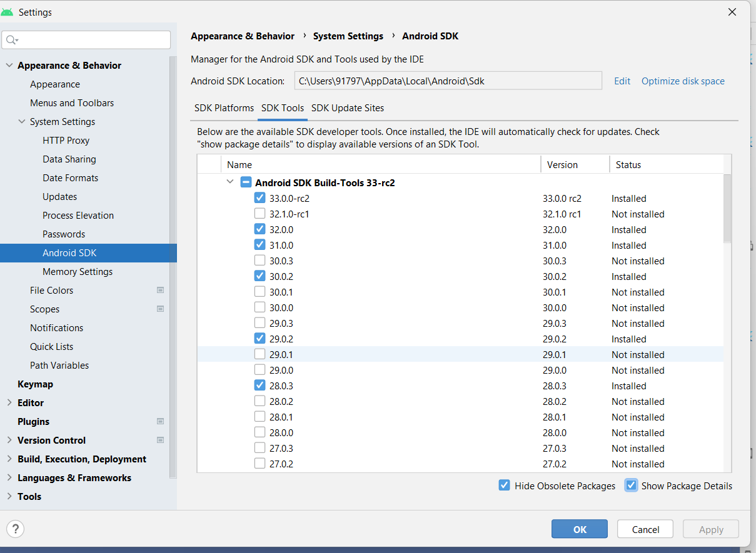
Task: Click the Optimize disk space link
Action: (x=683, y=81)
